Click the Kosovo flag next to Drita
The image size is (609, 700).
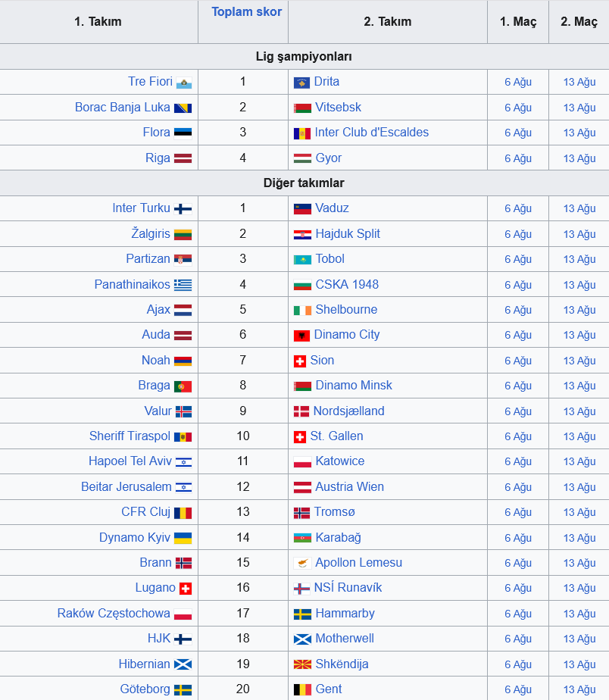[301, 83]
